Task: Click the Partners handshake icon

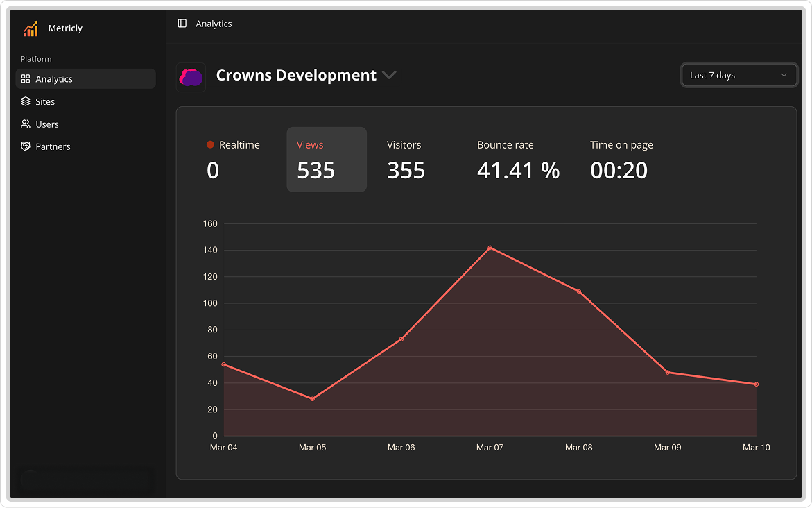Action: (x=26, y=146)
